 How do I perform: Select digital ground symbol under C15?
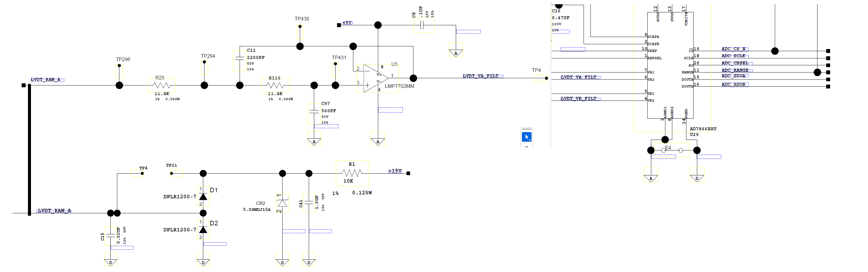click(111, 262)
